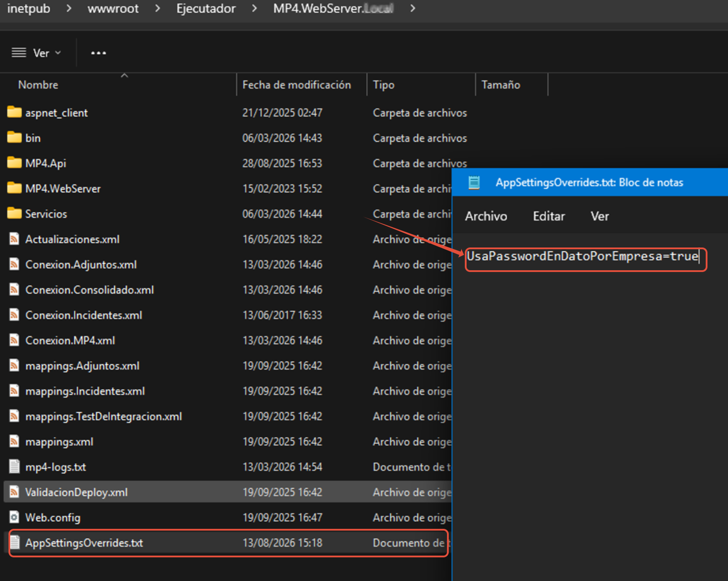Click the AppSettingsOverrides.txt document icon

coord(15,543)
